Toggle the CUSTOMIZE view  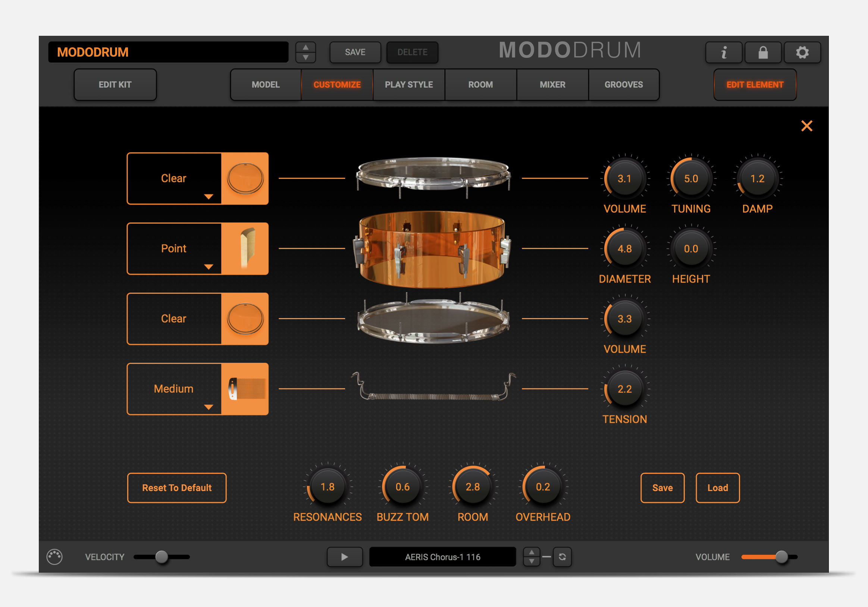[x=336, y=84]
